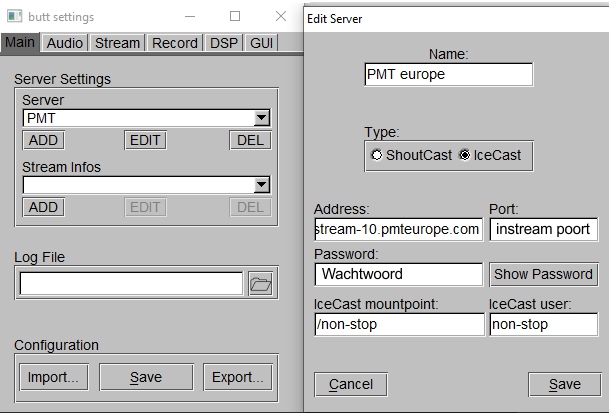
Task: Cancel the Edit Server dialog
Action: tap(351, 384)
